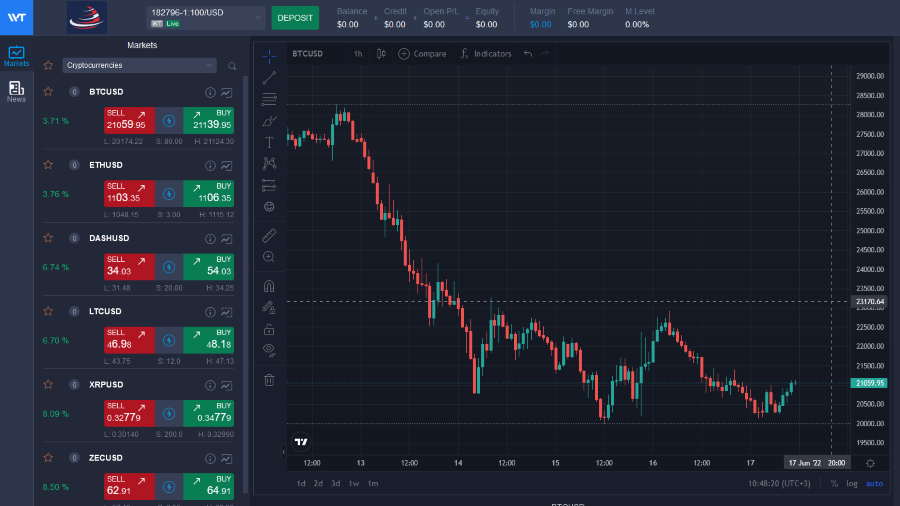Open timezone menu at 10:48:20 (UTC+3)

point(779,484)
